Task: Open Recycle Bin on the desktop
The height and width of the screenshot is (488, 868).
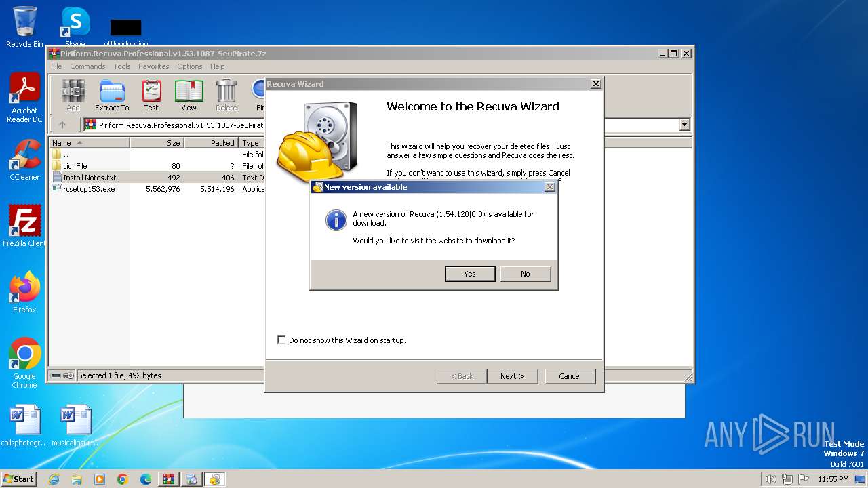Action: coord(24,27)
